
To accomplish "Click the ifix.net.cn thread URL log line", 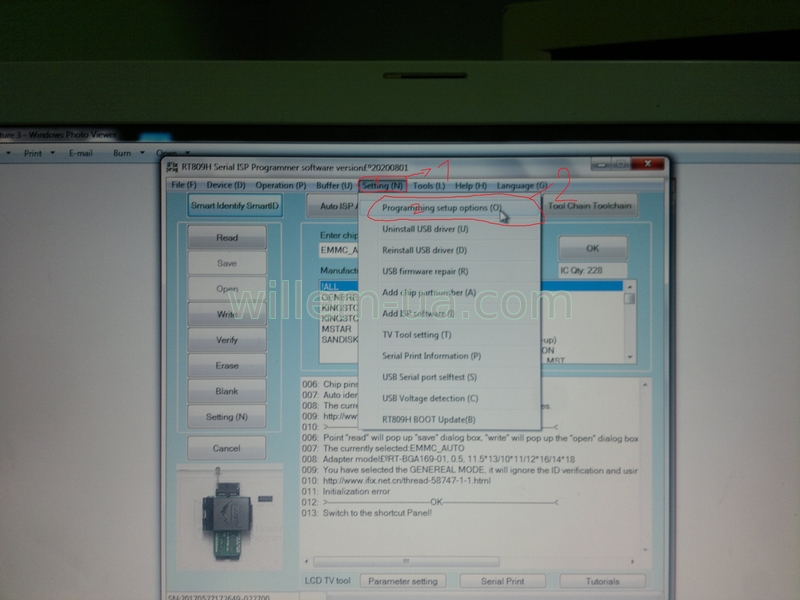I will coord(396,481).
